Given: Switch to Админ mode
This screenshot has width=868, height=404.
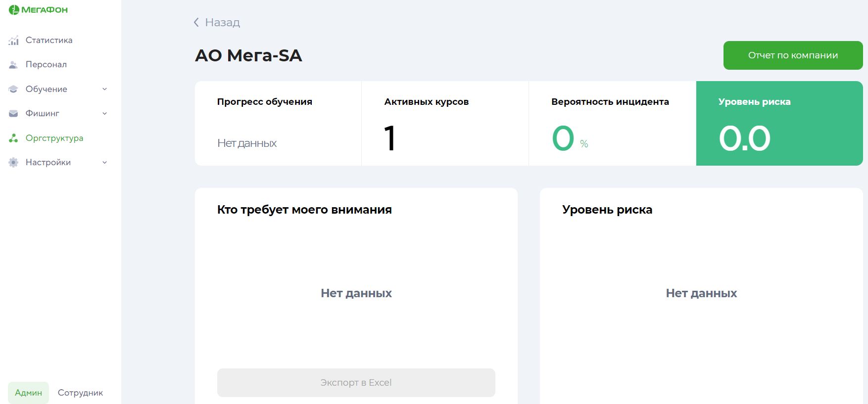Looking at the screenshot, I should (28, 393).
